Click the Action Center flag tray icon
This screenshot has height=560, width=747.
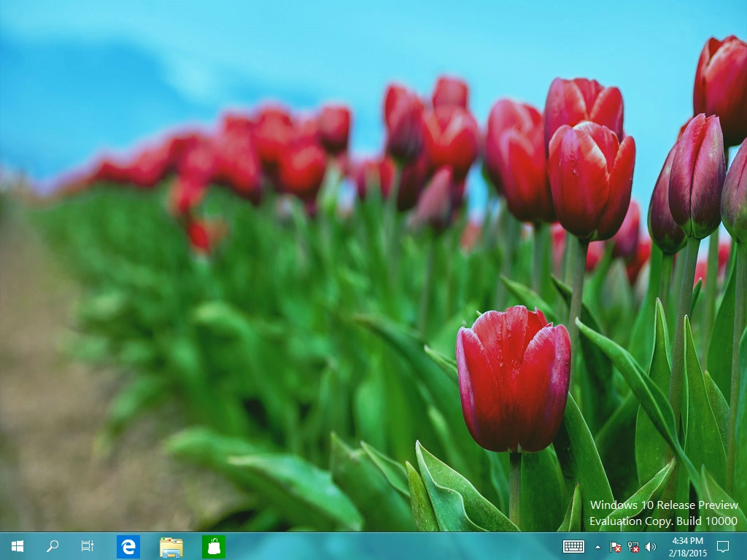click(615, 546)
